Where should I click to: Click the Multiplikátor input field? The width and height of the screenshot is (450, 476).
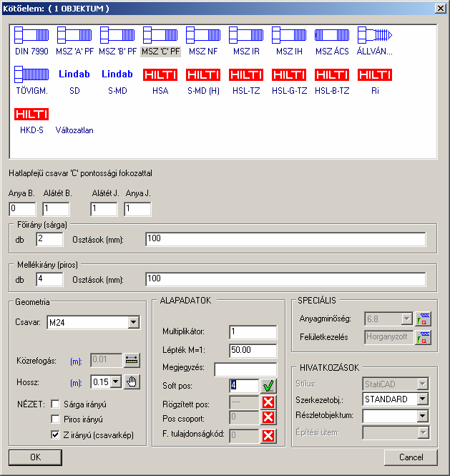(253, 332)
